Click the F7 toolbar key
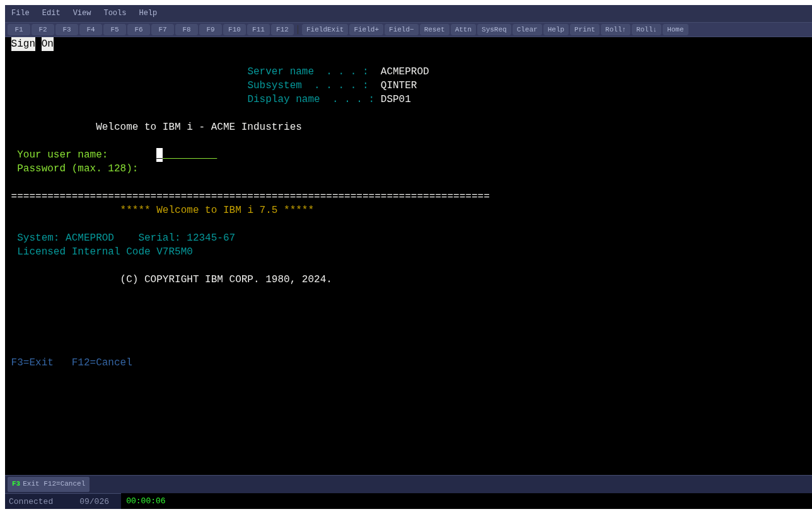The width and height of the screenshot is (812, 514). pyautogui.click(x=163, y=30)
